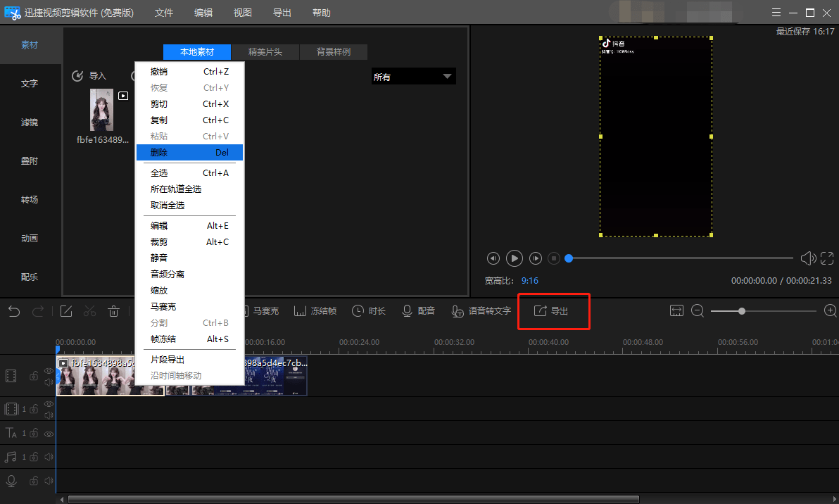
Task: Toggle text track visibility eye
Action: pyautogui.click(x=49, y=434)
